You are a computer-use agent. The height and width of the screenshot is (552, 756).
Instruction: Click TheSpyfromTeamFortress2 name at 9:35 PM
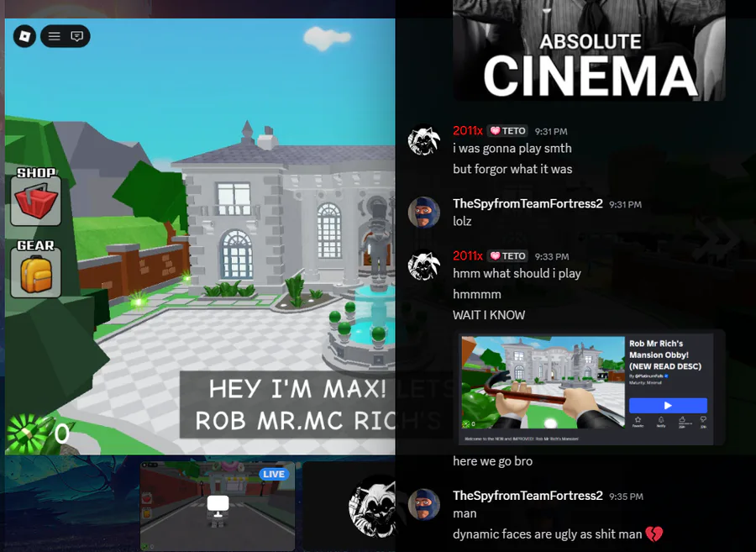528,496
